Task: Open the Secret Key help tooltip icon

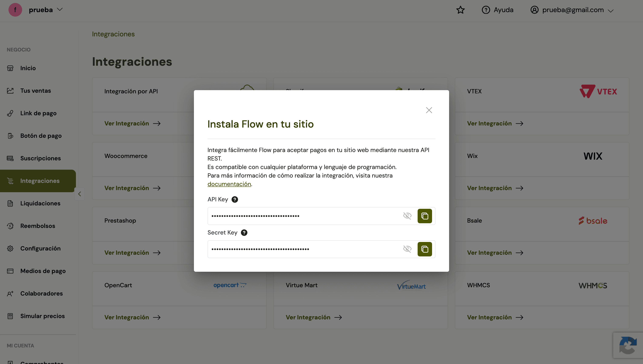Action: [244, 233]
